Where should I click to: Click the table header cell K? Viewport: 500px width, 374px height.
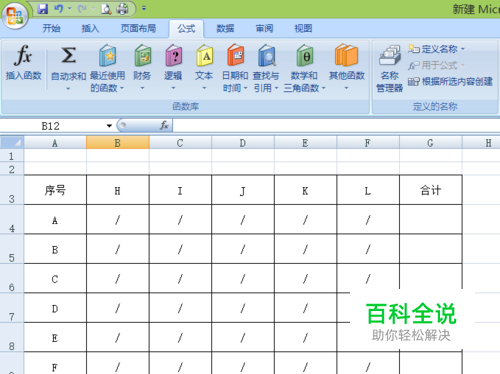(305, 190)
